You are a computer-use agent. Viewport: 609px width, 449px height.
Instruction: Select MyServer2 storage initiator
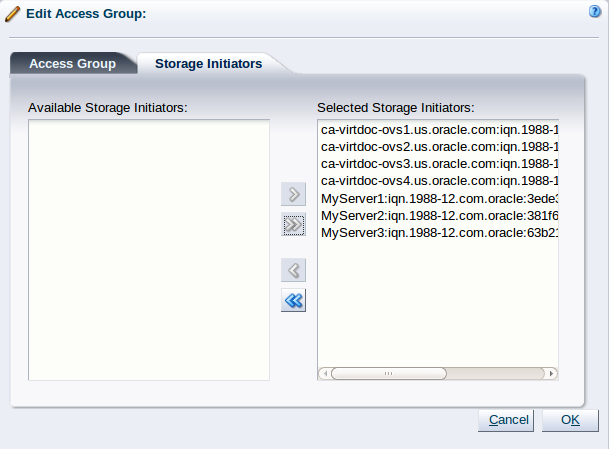tap(438, 215)
